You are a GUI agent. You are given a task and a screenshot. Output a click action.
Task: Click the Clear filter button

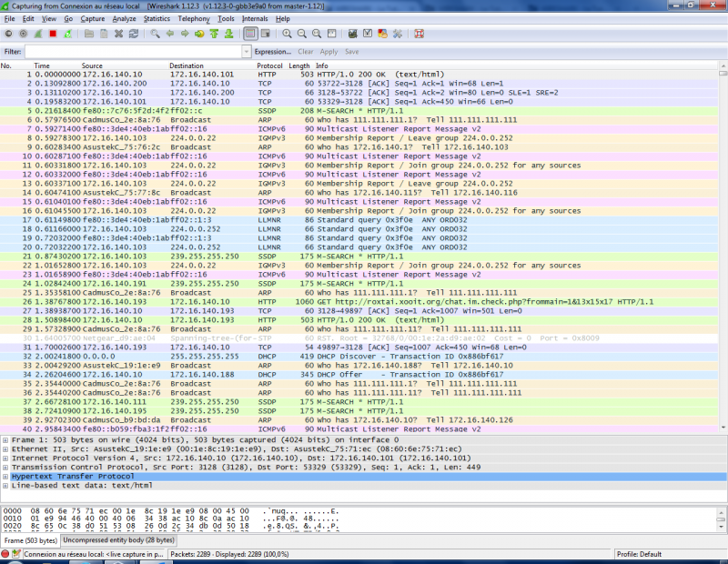(x=306, y=52)
